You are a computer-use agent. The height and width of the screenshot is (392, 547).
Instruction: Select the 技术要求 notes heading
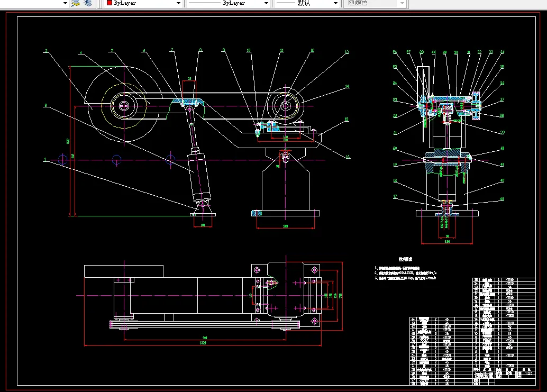click(406, 259)
